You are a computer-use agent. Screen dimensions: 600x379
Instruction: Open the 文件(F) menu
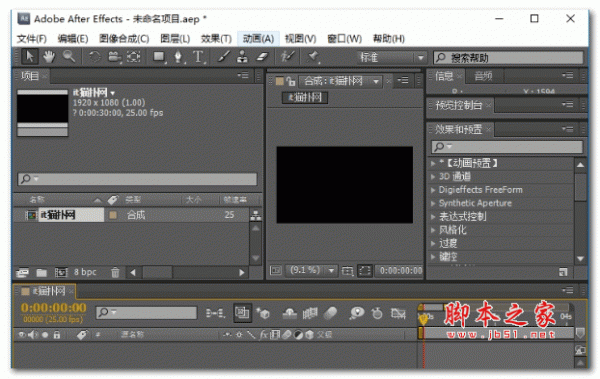tap(32, 39)
